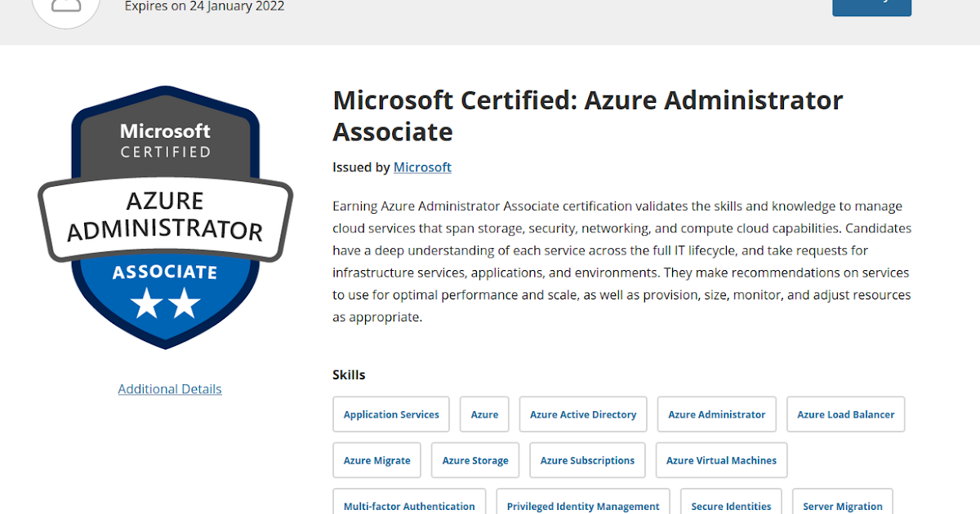Select the Azure skill tag
Image resolution: width=980 pixels, height=514 pixels.
point(483,414)
